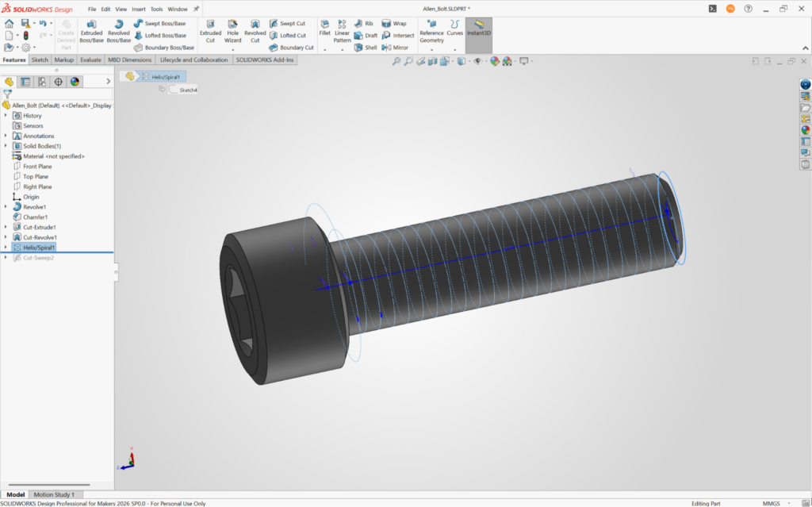Viewport: 812px width, 507px height.
Task: Switch to the DimXpertManager crosshair tab
Action: tap(59, 82)
